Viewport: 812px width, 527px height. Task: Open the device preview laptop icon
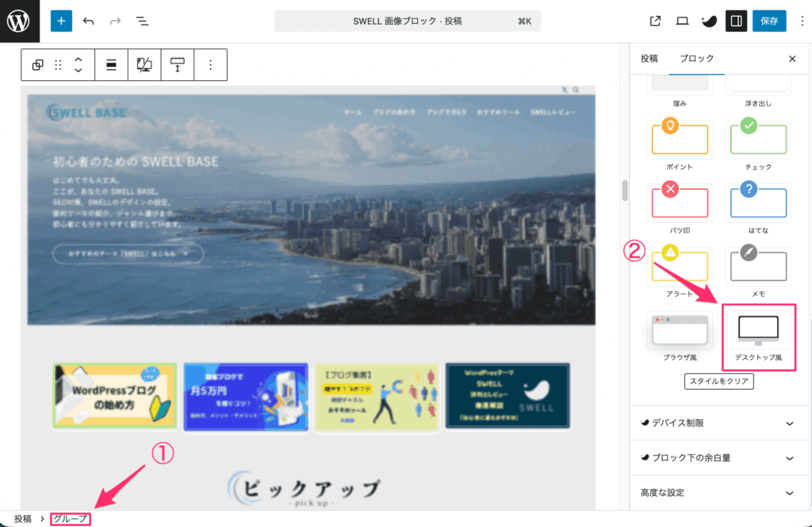(x=681, y=21)
